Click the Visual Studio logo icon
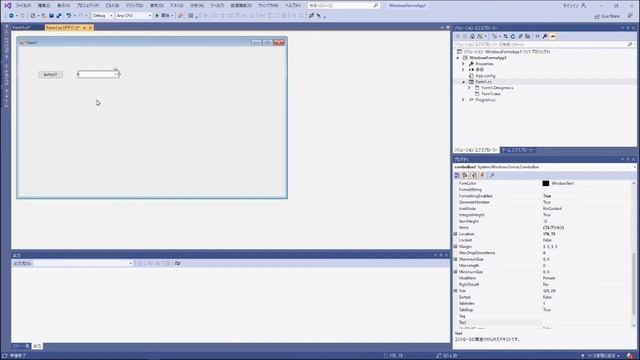The image size is (640, 360). (x=7, y=5)
